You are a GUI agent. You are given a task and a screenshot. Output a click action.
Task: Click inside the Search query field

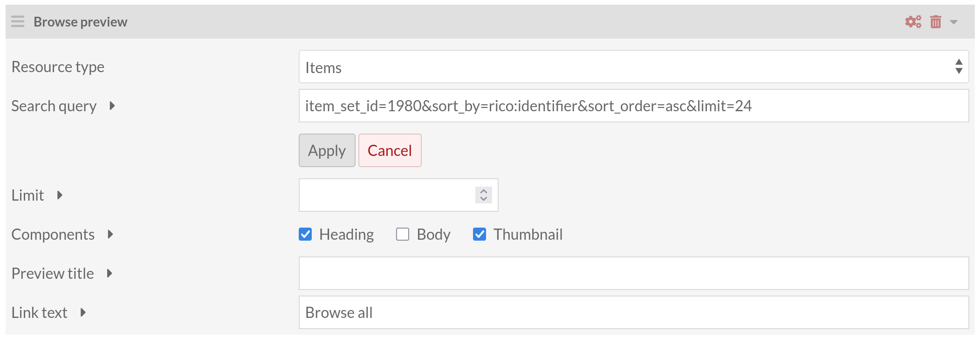click(633, 106)
